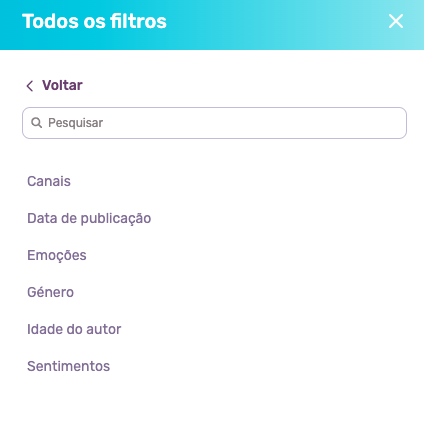
Task: Open the Canais filter
Action: (x=49, y=181)
